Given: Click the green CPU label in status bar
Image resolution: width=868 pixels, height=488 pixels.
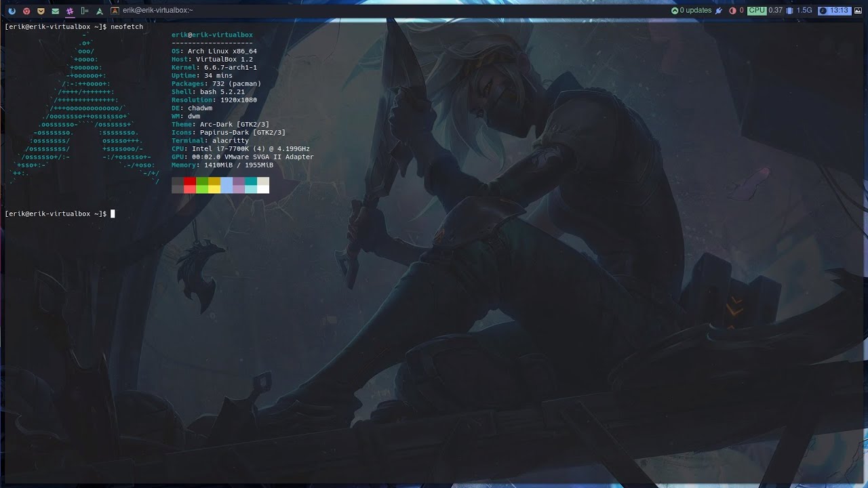Looking at the screenshot, I should 757,11.
